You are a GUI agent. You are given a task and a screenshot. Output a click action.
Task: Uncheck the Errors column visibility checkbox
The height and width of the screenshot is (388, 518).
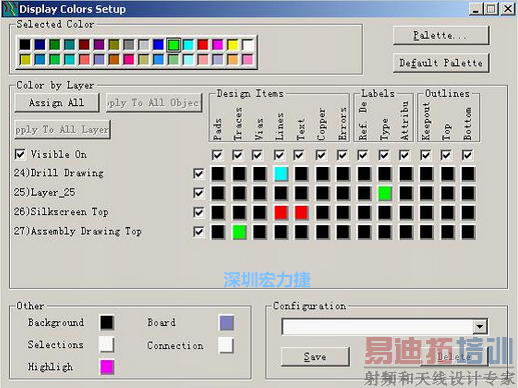(x=342, y=155)
